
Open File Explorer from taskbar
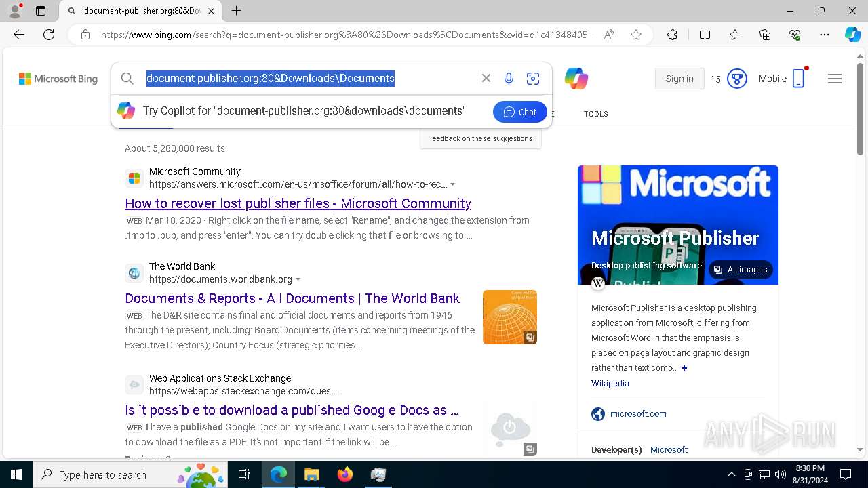point(311,474)
